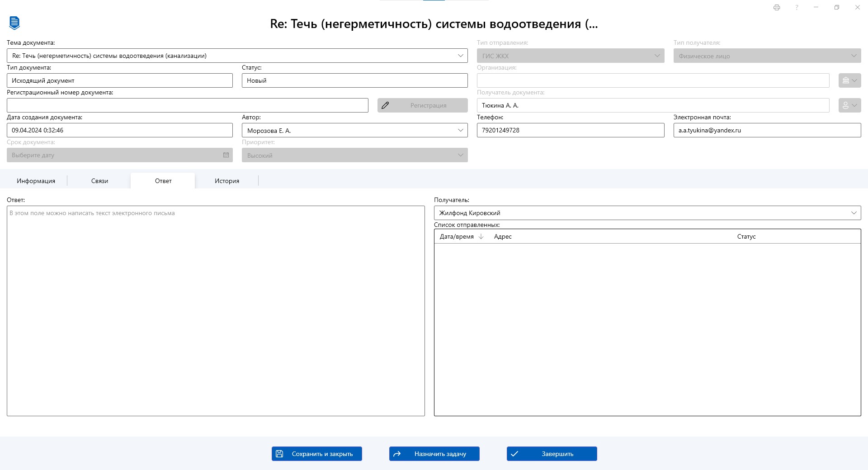Screen dimensions: 868x470
Task: Click the recipient person picker icon
Action: [x=850, y=105]
